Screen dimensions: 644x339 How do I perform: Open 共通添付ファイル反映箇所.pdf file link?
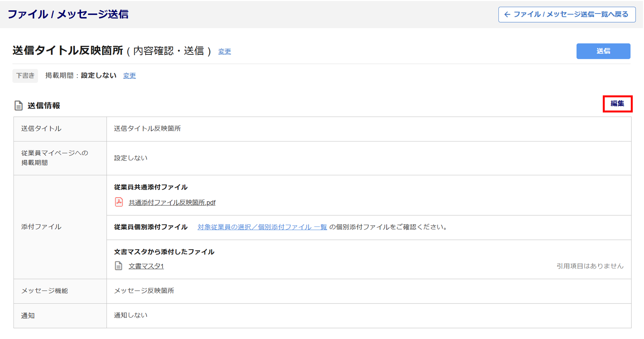172,202
